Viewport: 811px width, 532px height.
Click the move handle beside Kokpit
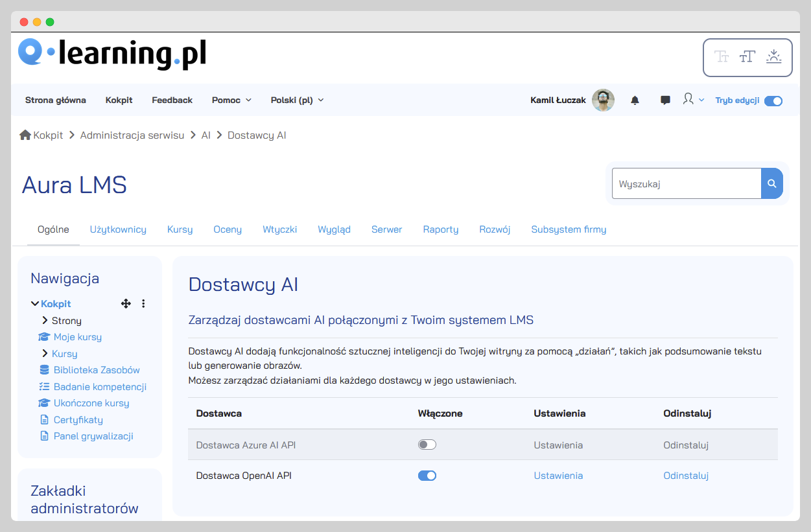click(126, 303)
